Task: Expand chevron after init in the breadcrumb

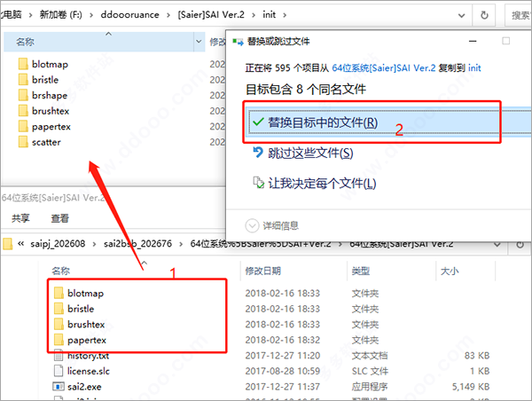Action: pos(285,15)
